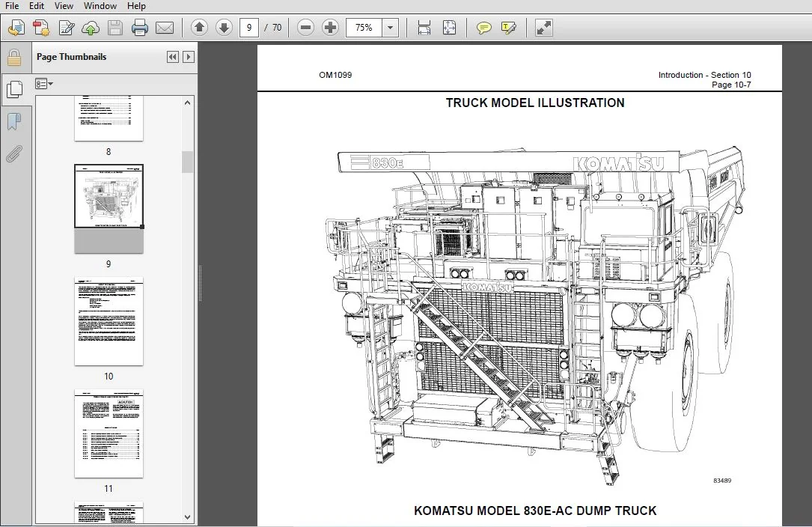The height and width of the screenshot is (527, 812).
Task: Zoom out with the minus button
Action: (x=305, y=28)
